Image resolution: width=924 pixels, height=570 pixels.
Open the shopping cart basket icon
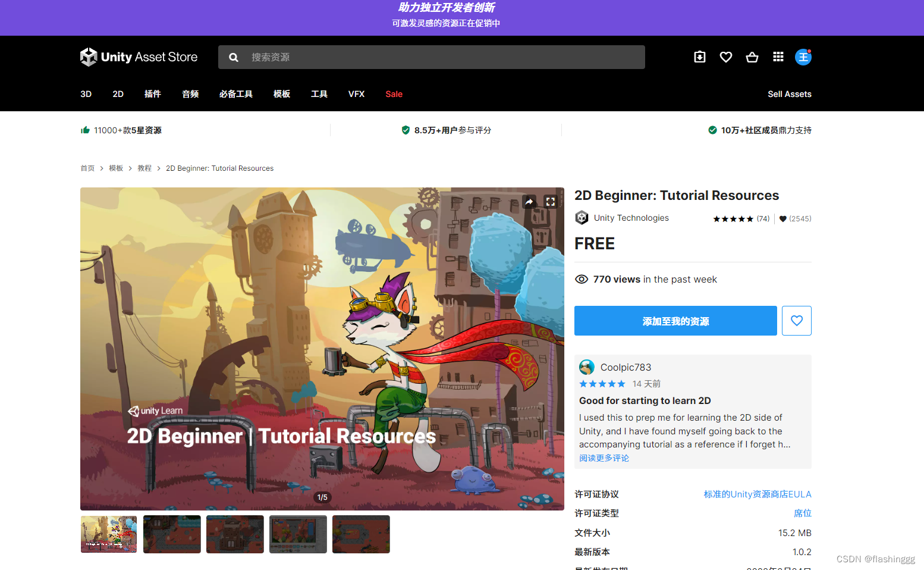click(752, 57)
